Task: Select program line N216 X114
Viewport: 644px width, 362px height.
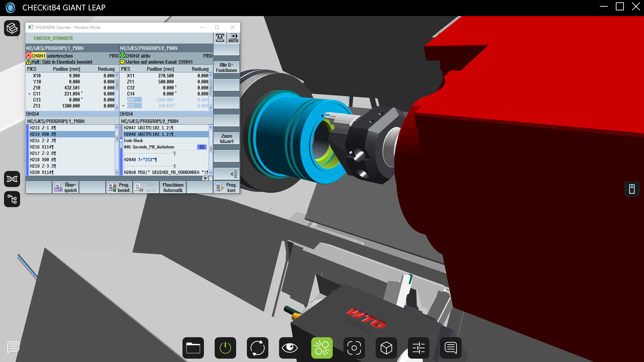Action: coord(71,147)
